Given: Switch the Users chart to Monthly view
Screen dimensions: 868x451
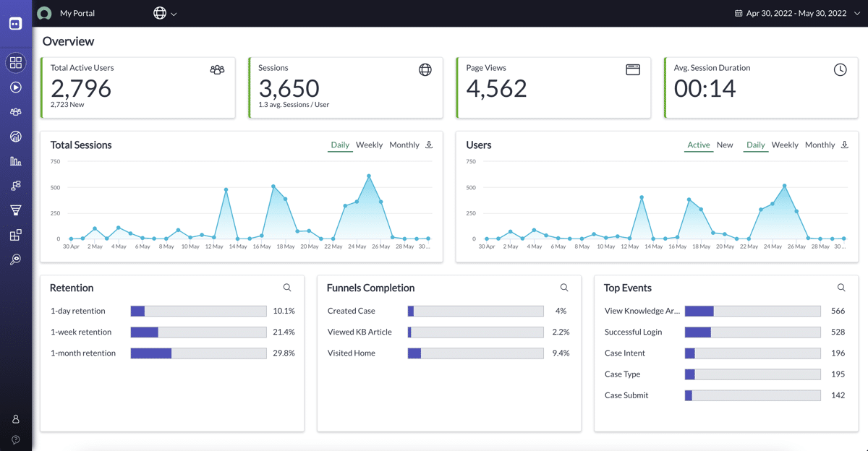Looking at the screenshot, I should point(820,145).
